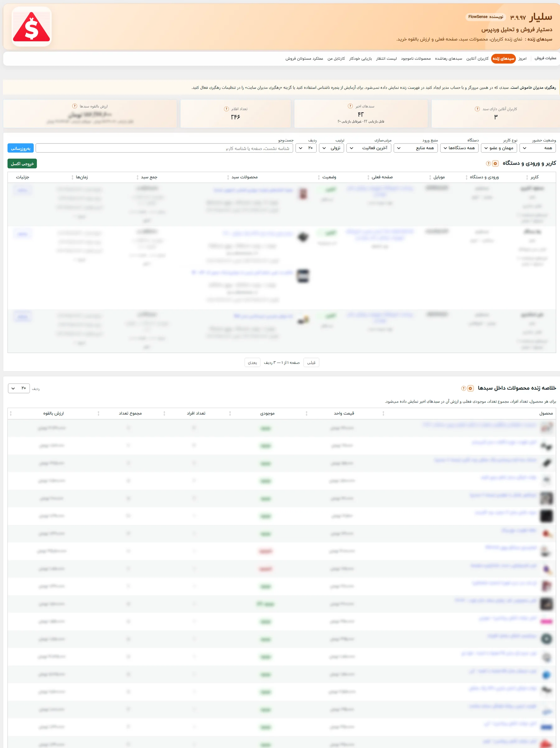Sort by صفحه فعلی column arrow icon
Image resolution: width=560 pixels, height=748 pixels.
368,177
